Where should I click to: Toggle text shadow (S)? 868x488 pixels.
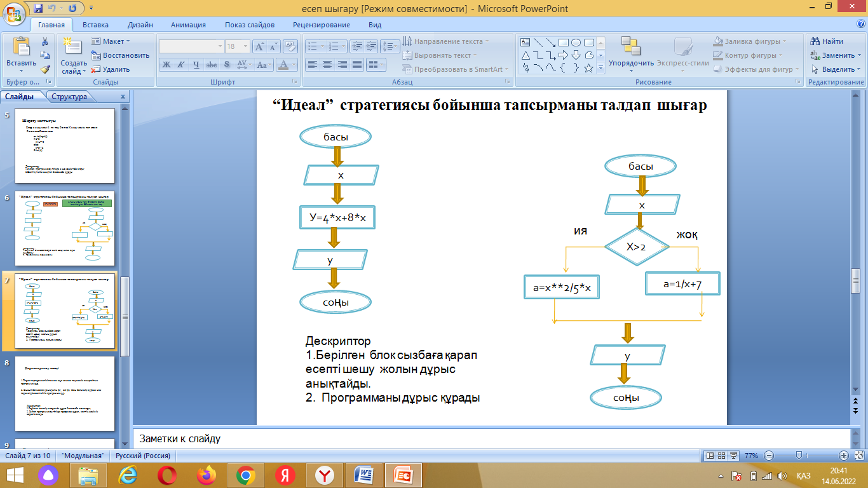[227, 64]
